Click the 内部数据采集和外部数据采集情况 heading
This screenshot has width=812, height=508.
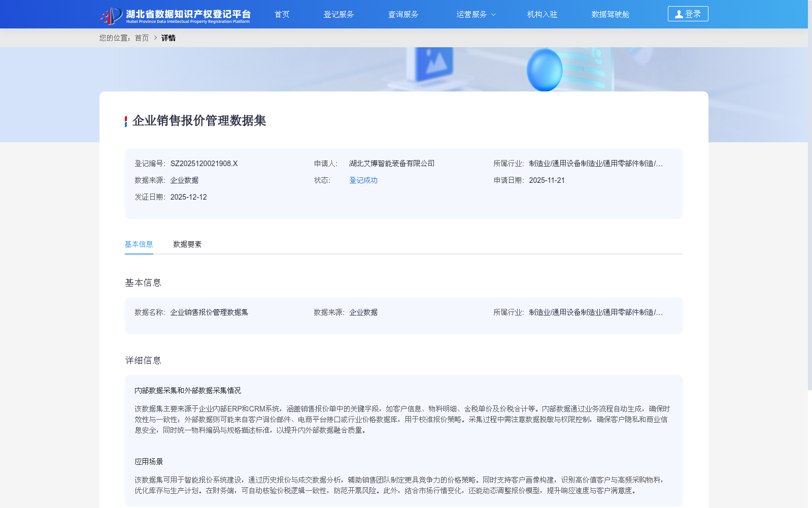[188, 391]
